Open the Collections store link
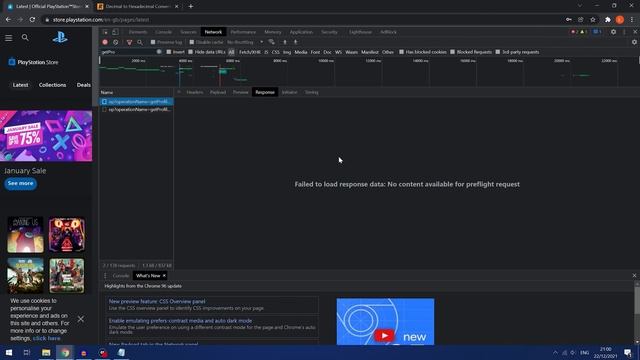Image resolution: width=640 pixels, height=360 pixels. pyautogui.click(x=52, y=85)
